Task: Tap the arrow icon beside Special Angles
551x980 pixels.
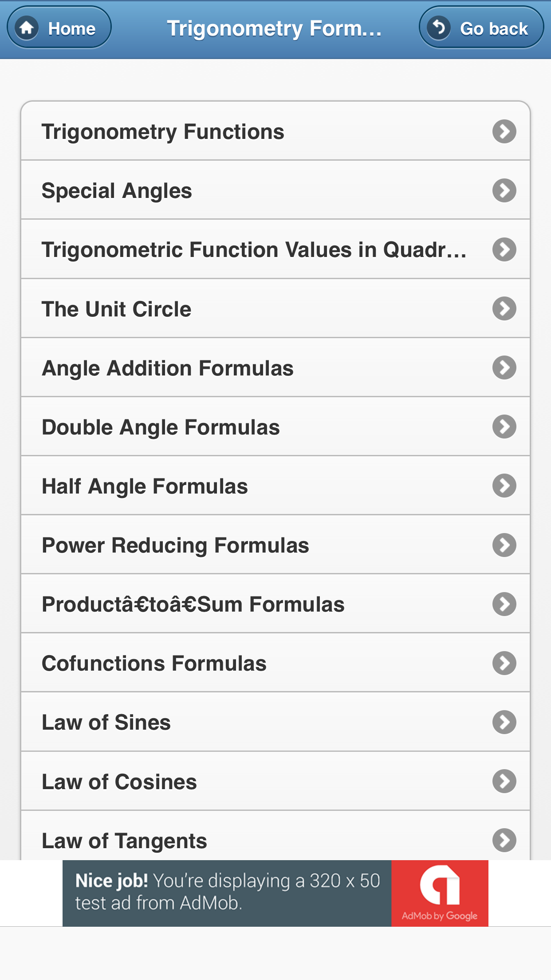Action: coord(504,190)
